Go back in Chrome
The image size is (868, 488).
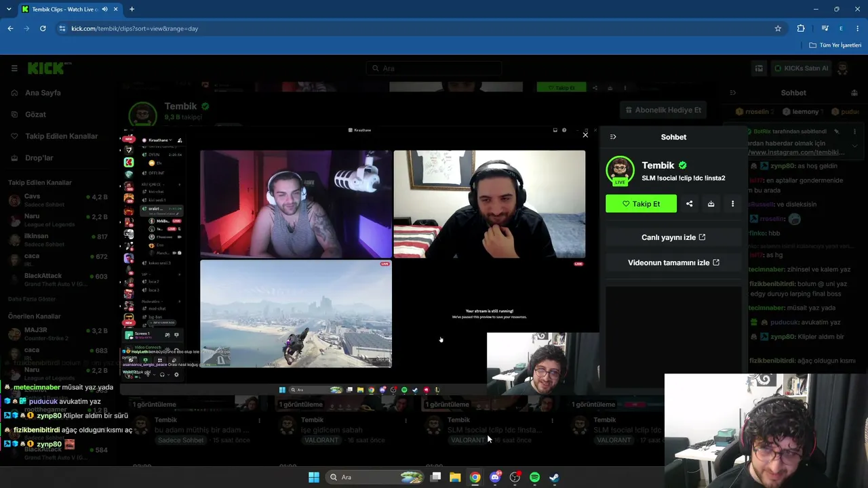pyautogui.click(x=10, y=28)
